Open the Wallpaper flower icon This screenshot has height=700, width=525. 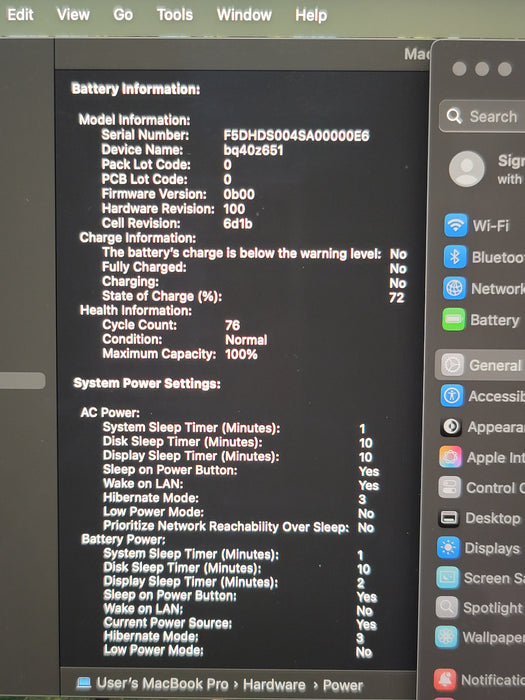pos(446,637)
